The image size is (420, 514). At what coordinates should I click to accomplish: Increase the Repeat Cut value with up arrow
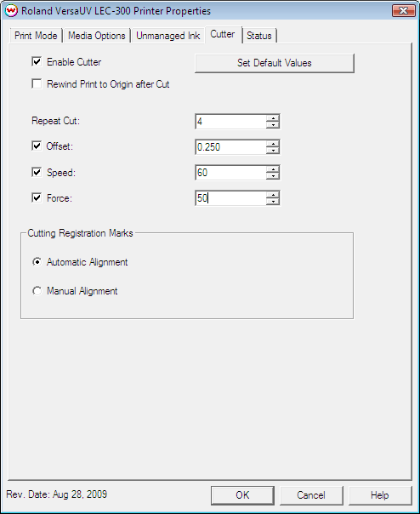pos(273,118)
